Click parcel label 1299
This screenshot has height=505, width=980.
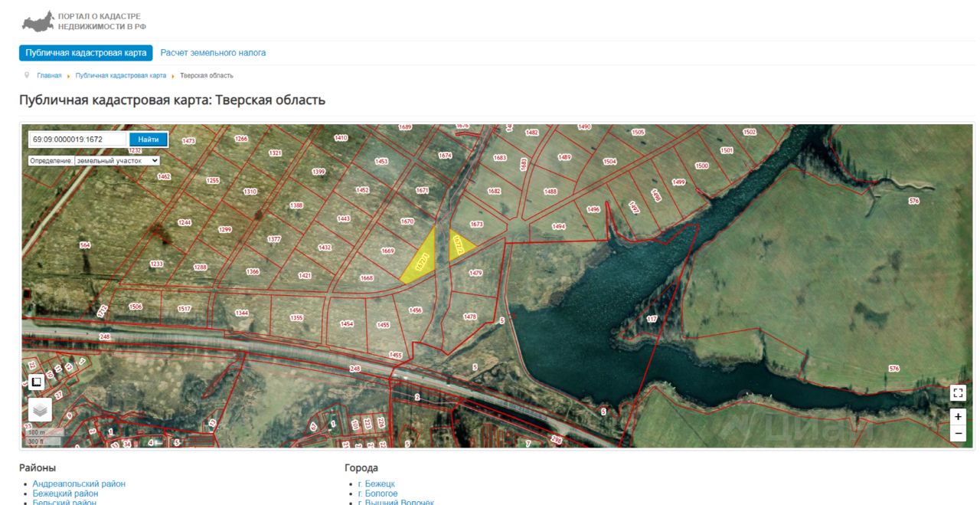[x=225, y=230]
